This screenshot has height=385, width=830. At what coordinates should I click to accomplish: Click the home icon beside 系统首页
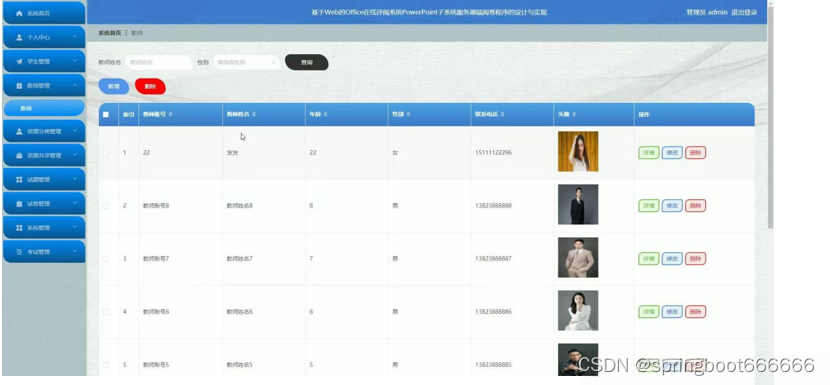pyautogui.click(x=20, y=13)
